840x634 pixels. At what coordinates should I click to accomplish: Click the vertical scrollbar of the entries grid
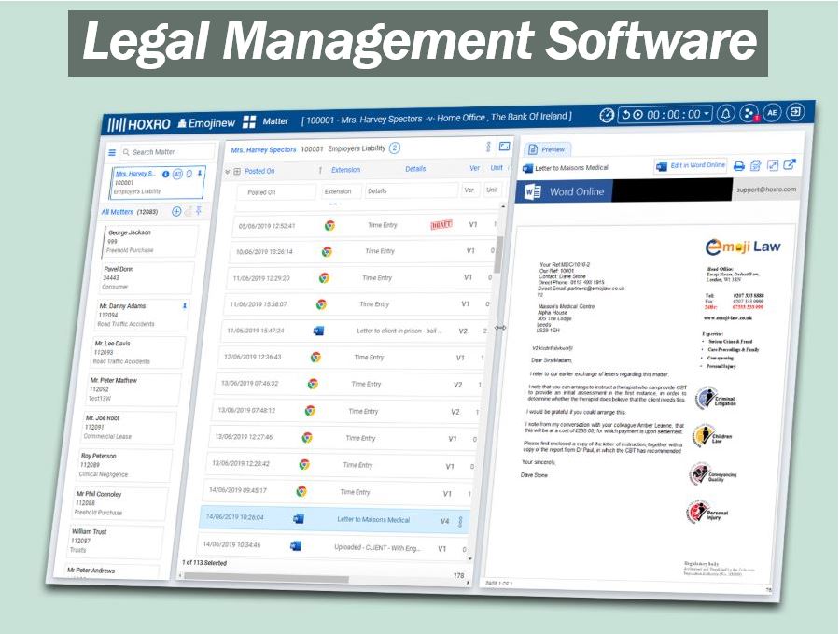(499, 254)
